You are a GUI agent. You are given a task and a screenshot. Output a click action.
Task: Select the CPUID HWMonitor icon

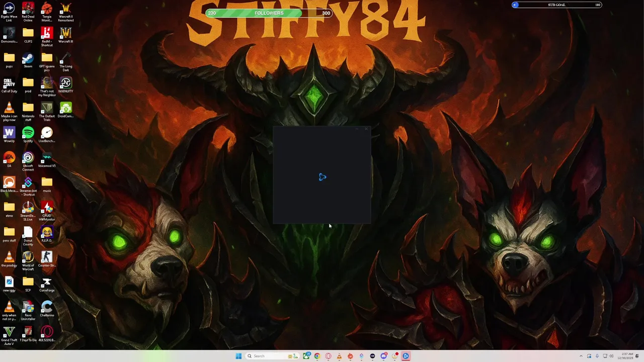[47, 211]
